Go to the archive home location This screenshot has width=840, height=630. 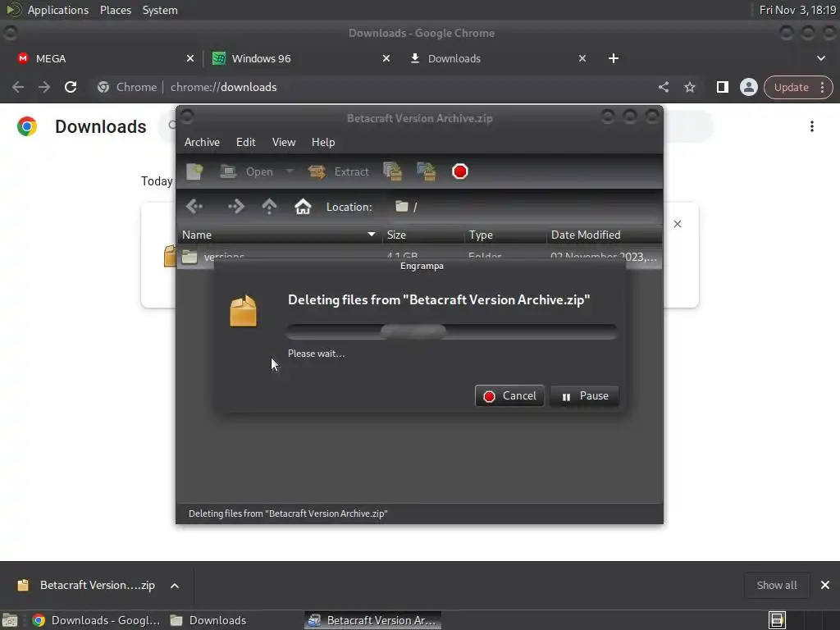coord(303,206)
